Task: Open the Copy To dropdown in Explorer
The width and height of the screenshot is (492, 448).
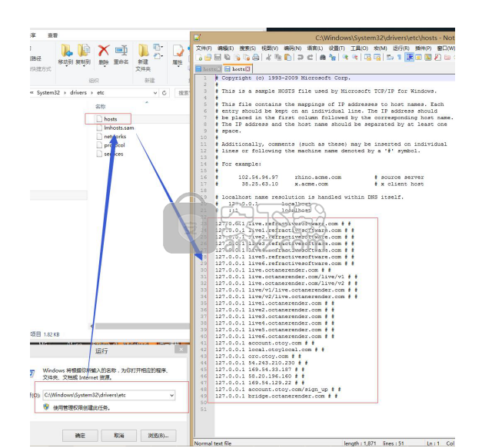Action: (84, 66)
